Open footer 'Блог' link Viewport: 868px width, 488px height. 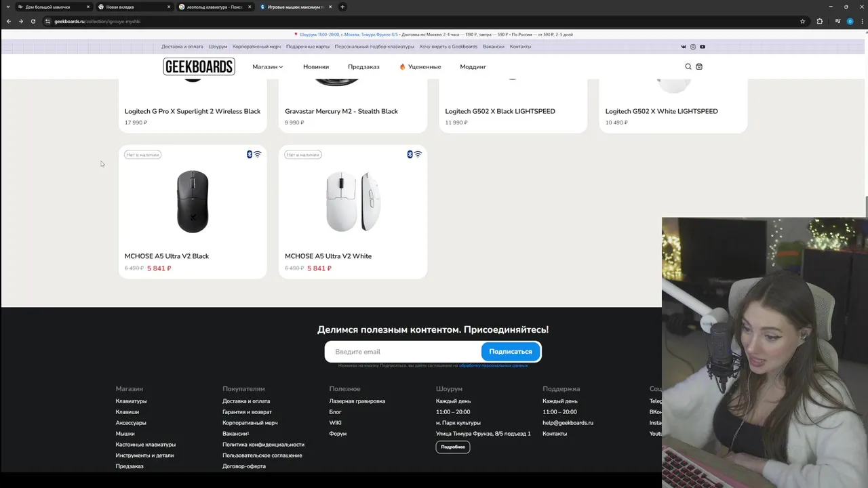coord(335,412)
